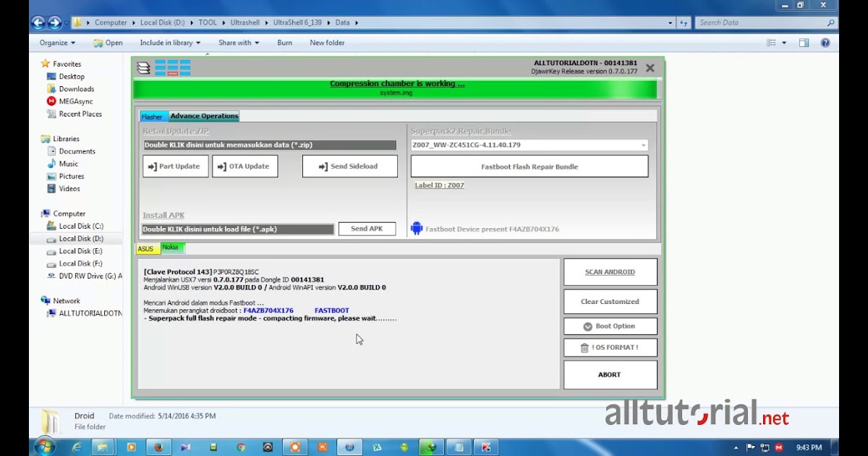Screen dimensions: 868x456
Task: Refresh the Explorer address bar
Action: coord(684,22)
